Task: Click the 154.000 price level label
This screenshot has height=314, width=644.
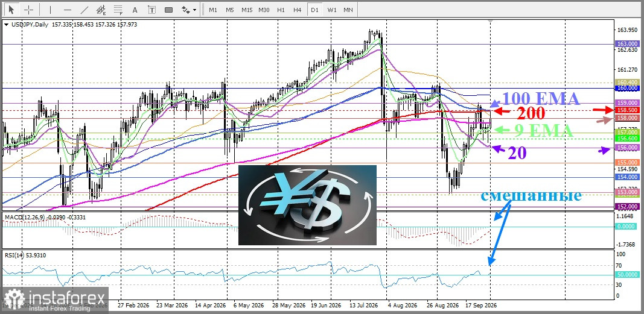Action: pyautogui.click(x=627, y=177)
